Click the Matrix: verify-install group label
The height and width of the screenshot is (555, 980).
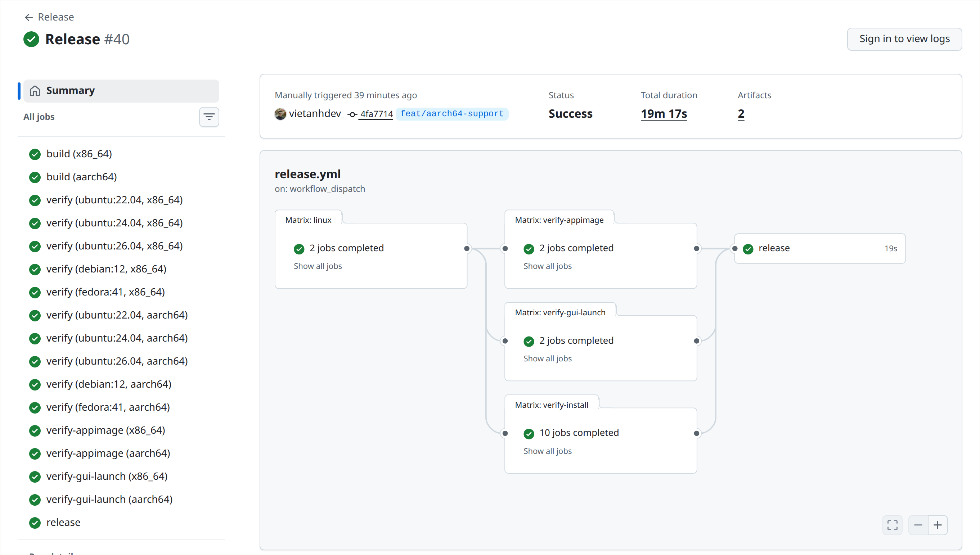click(x=552, y=405)
